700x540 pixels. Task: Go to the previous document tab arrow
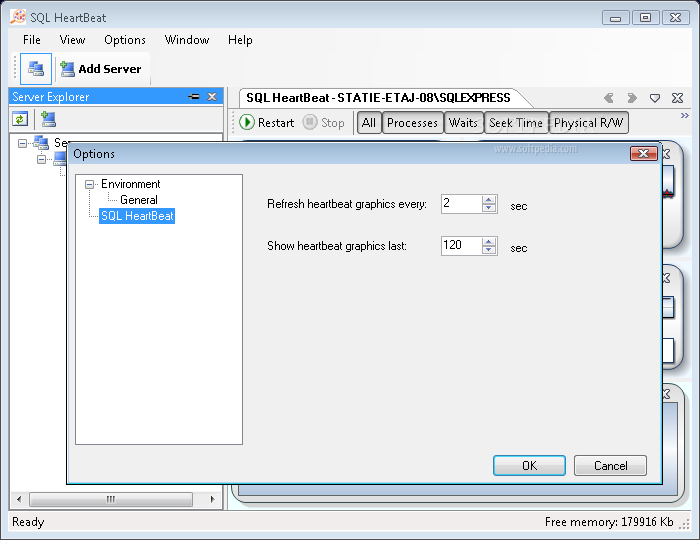click(x=608, y=98)
